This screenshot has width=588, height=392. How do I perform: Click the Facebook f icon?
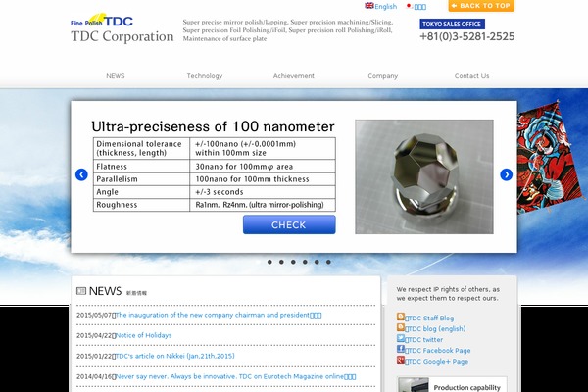pyautogui.click(x=401, y=349)
